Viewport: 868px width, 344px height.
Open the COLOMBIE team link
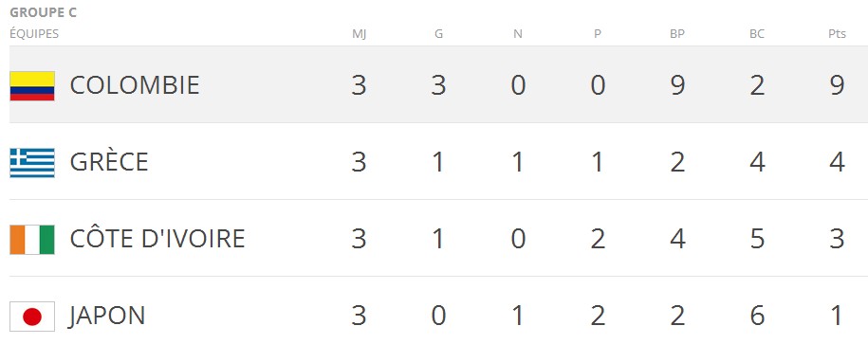click(x=135, y=85)
